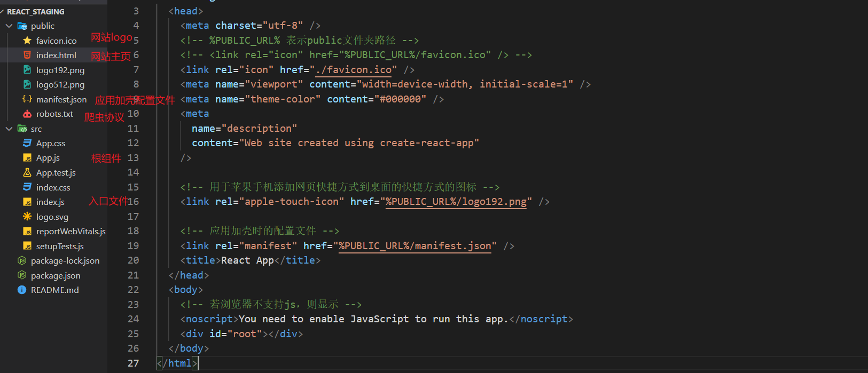Click the App.test.js flask test icon
Viewport: 868px width, 373px height.
click(x=27, y=172)
